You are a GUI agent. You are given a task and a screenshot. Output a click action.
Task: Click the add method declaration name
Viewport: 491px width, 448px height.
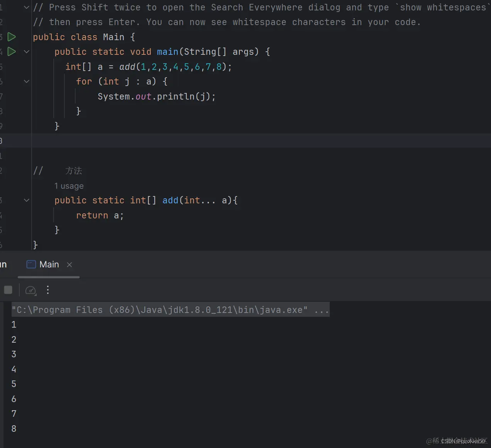tap(170, 200)
